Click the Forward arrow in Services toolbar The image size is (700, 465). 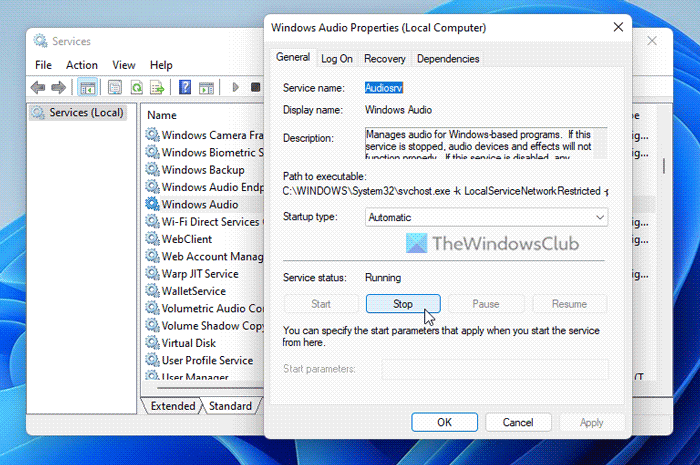(x=58, y=87)
